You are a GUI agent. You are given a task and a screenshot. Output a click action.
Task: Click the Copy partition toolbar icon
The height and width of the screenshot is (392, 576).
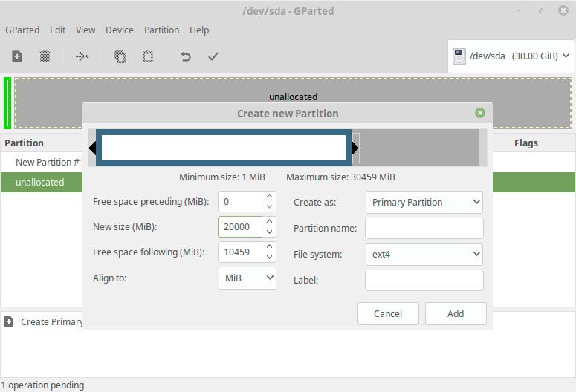point(120,56)
